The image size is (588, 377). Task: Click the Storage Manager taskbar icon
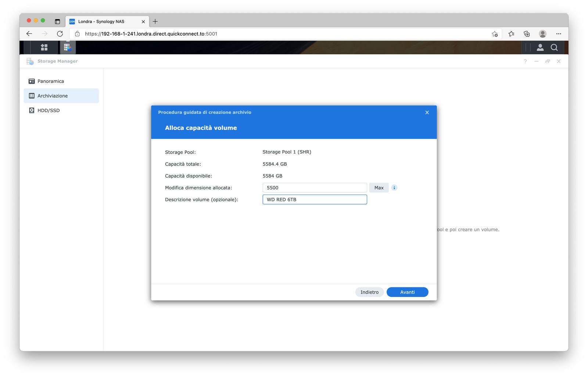pos(68,47)
